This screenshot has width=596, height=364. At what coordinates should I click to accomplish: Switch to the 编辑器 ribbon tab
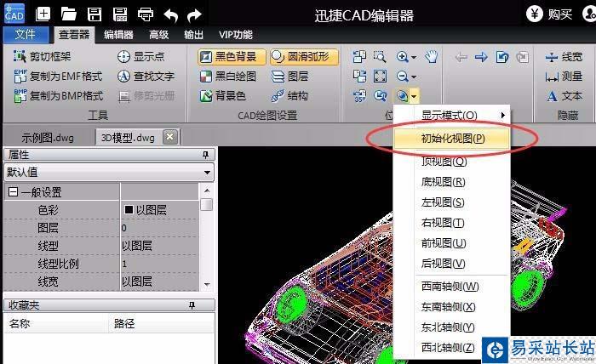[118, 35]
